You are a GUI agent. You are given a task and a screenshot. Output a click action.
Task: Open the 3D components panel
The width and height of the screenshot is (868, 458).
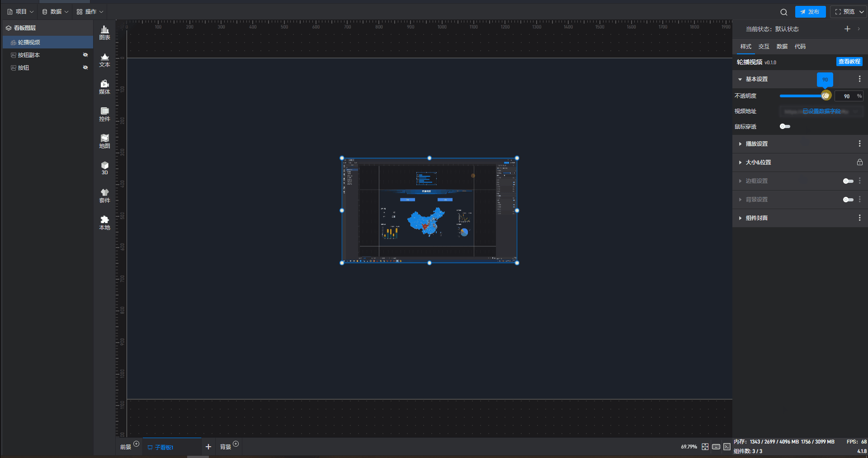click(x=104, y=168)
